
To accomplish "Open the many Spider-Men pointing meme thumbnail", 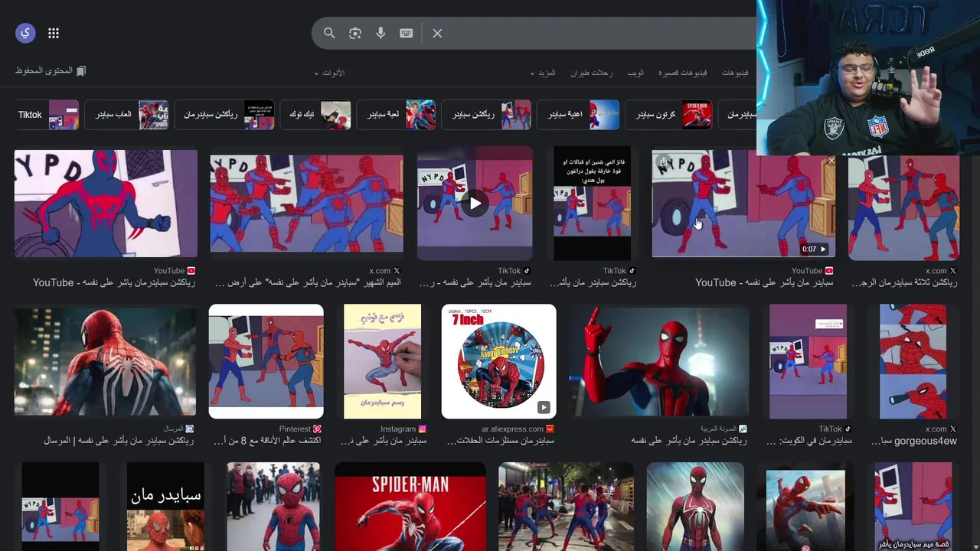I will coord(306,204).
